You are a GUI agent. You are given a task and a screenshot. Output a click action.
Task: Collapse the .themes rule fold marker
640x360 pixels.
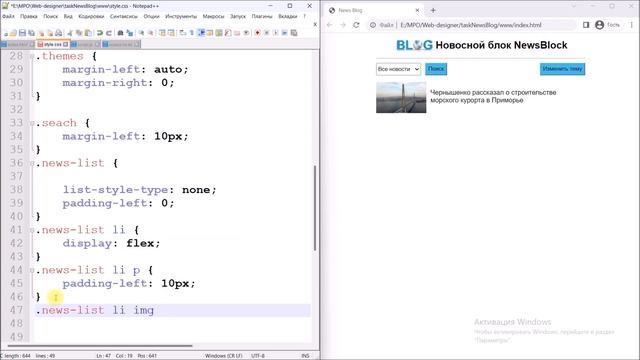[x=31, y=56]
